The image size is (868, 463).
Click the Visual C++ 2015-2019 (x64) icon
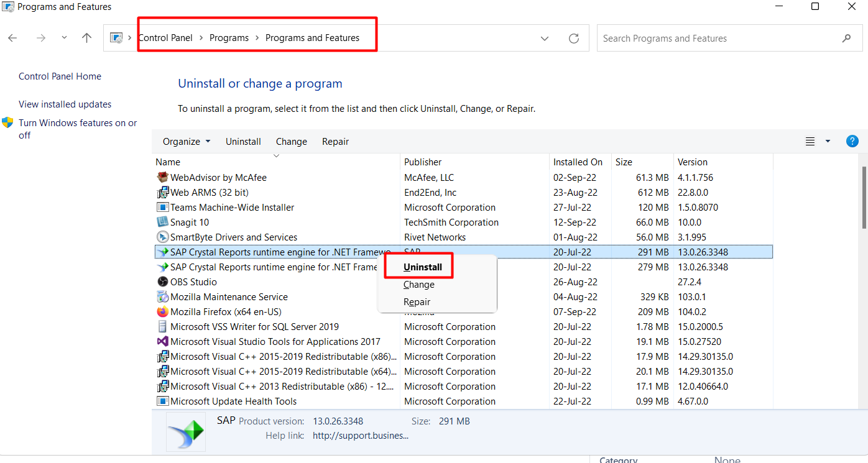pyautogui.click(x=162, y=372)
